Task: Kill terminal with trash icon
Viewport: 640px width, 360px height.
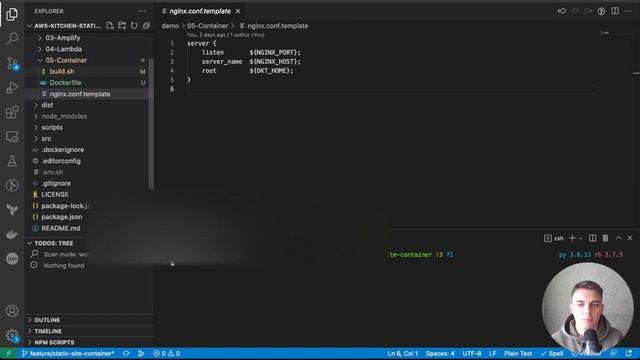Action: point(605,238)
